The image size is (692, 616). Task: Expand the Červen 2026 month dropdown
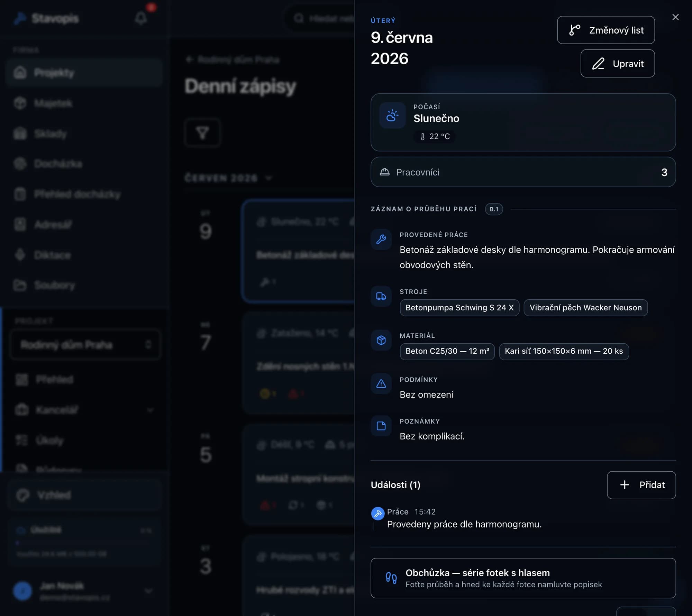(228, 178)
